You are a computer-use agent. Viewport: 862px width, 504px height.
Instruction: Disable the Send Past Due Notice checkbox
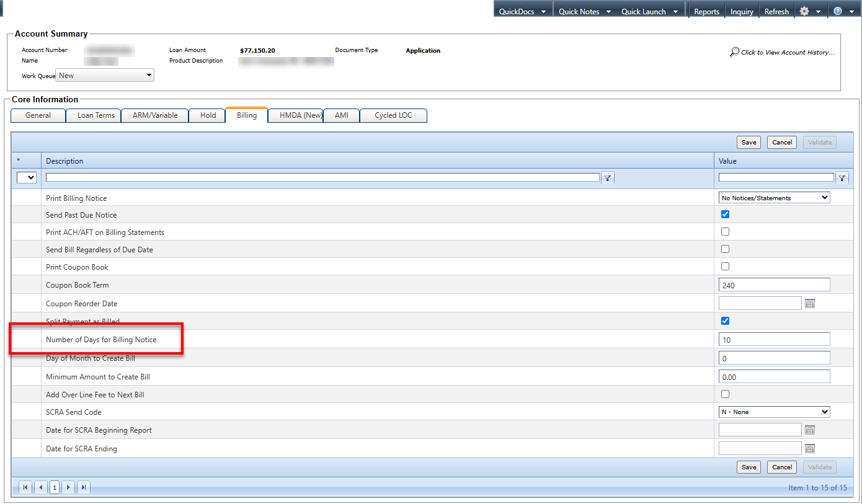coord(725,214)
